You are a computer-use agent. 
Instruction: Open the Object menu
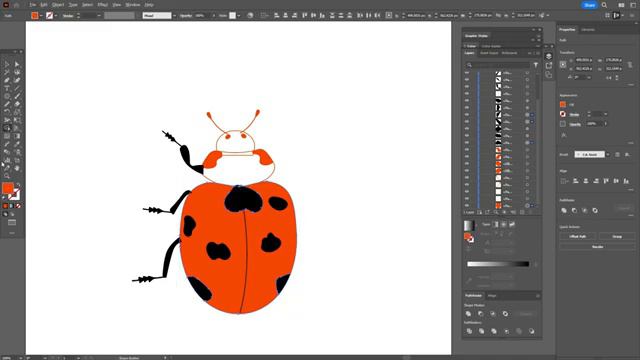tap(58, 5)
